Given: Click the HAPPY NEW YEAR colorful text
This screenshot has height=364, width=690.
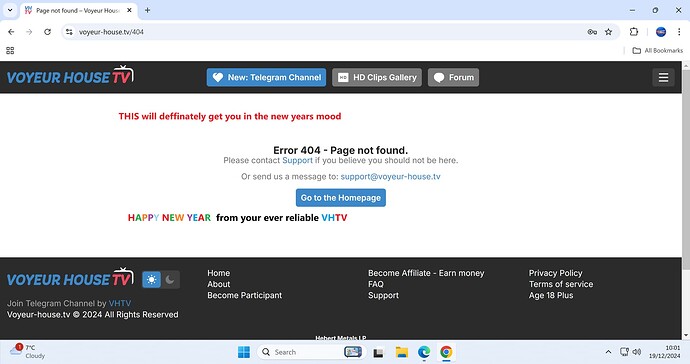Looking at the screenshot, I should coord(169,217).
